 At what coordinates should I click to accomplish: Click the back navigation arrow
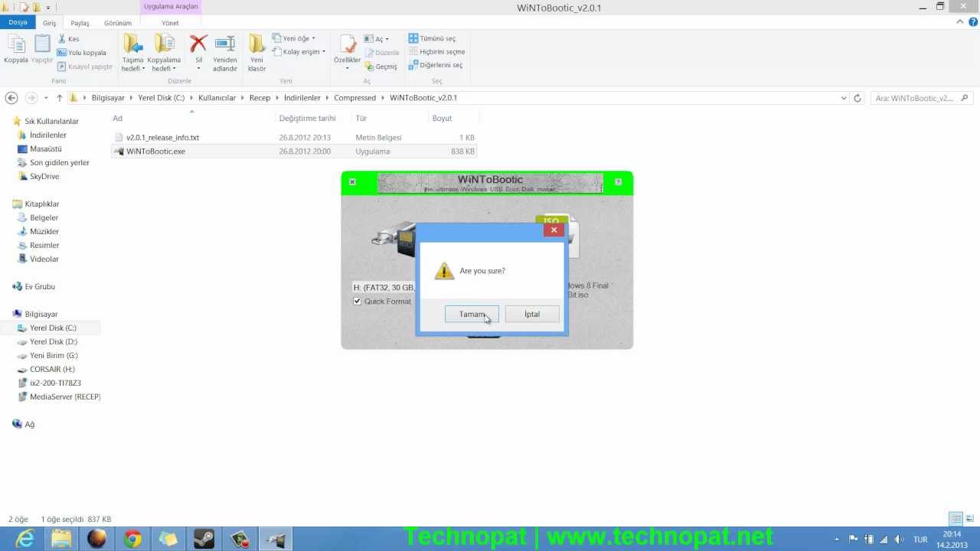coord(11,98)
